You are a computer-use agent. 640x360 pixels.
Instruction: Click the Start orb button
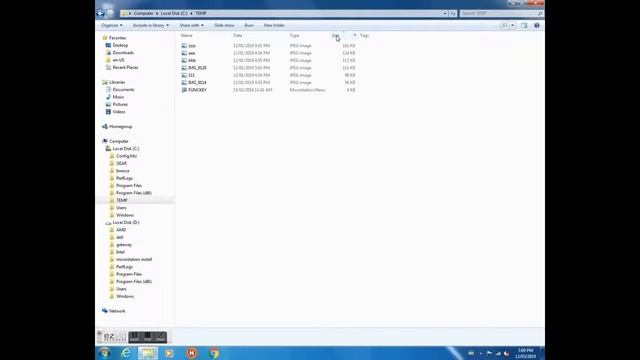pyautogui.click(x=104, y=353)
